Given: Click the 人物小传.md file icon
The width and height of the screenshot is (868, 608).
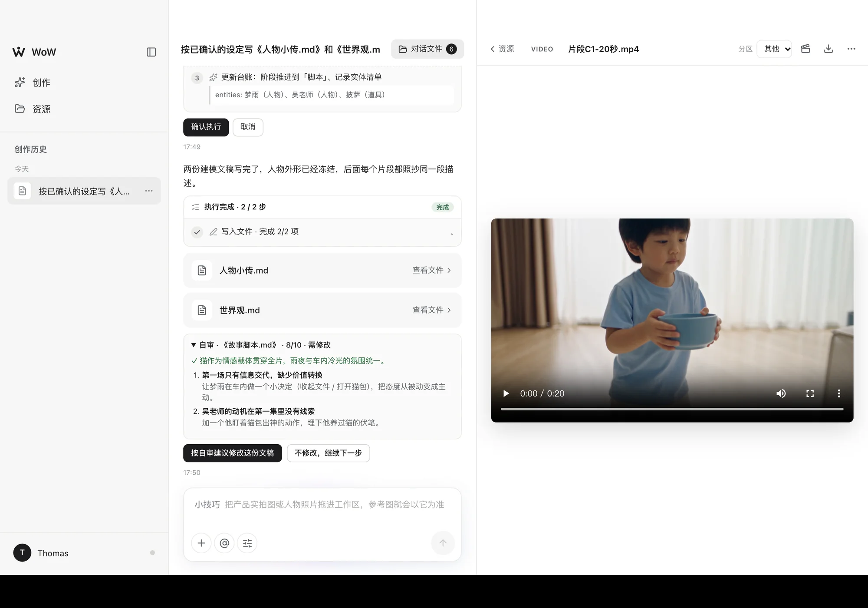Looking at the screenshot, I should [202, 270].
